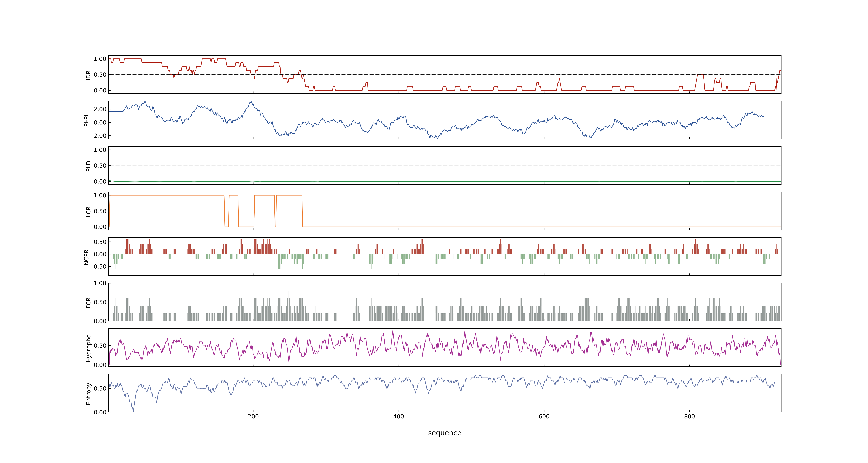
Task: Click the -0.50 tick on NCPR axis
Action: coord(99,267)
